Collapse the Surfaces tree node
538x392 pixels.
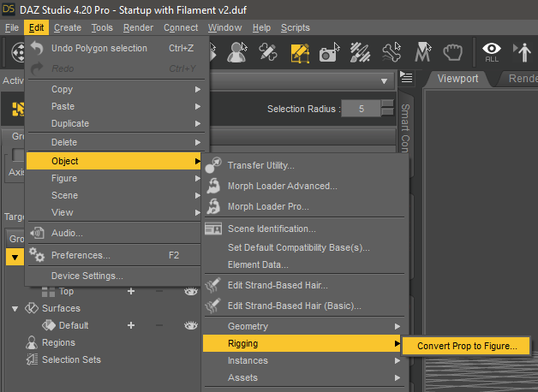tap(15, 309)
